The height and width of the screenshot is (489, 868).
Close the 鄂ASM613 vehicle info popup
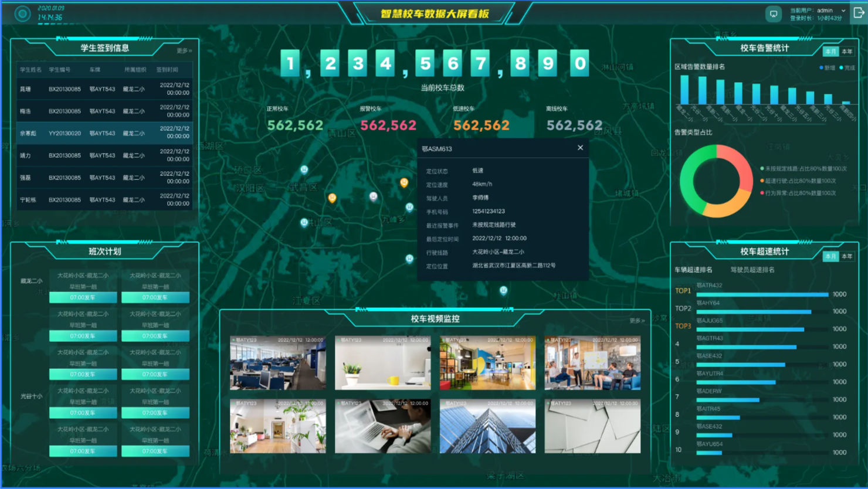click(580, 148)
